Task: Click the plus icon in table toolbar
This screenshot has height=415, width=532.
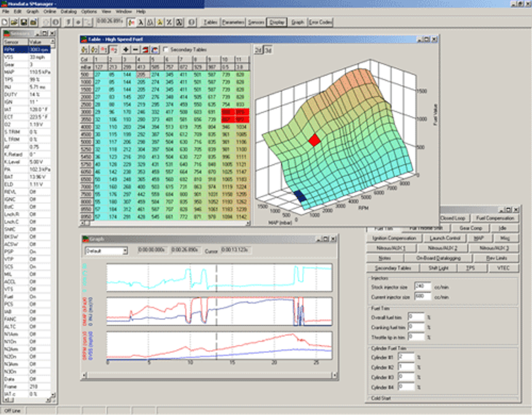Action: click(x=126, y=50)
